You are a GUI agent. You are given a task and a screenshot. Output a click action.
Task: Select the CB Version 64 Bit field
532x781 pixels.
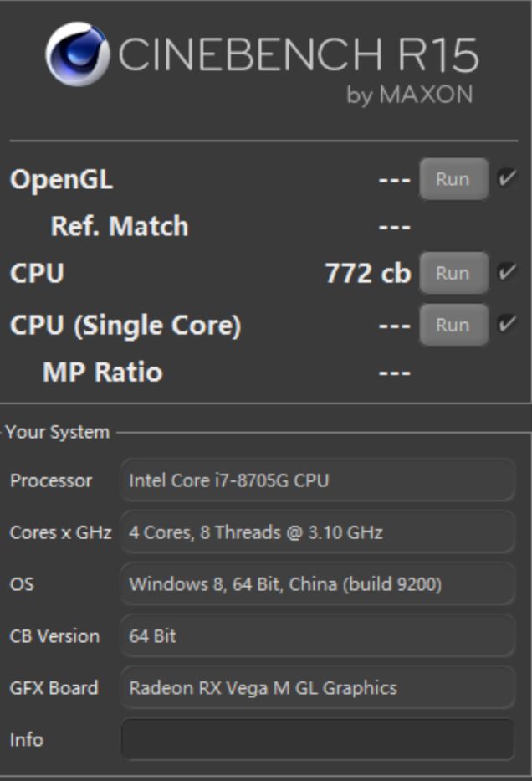[x=318, y=636]
